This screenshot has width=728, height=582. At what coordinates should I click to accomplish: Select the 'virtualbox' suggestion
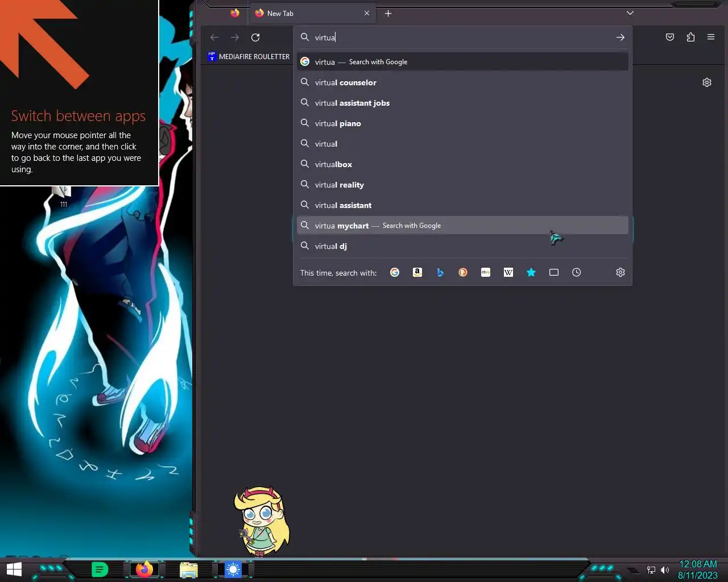coord(462,164)
